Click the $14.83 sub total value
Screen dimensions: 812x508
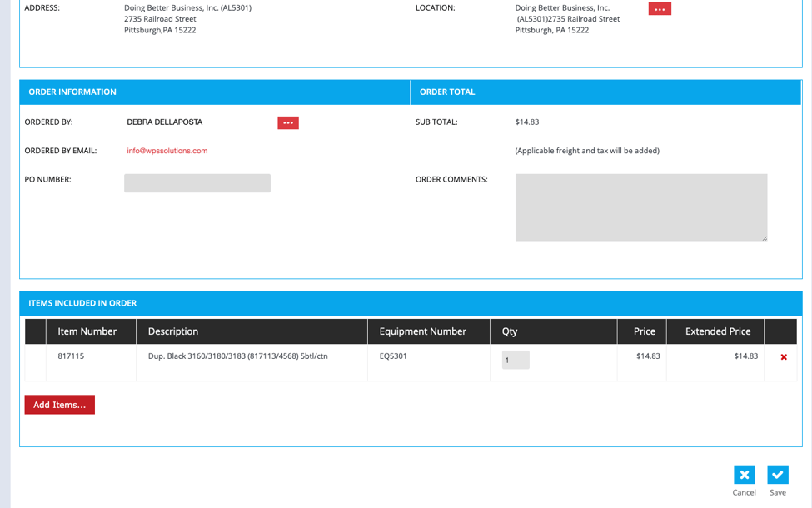(x=526, y=122)
